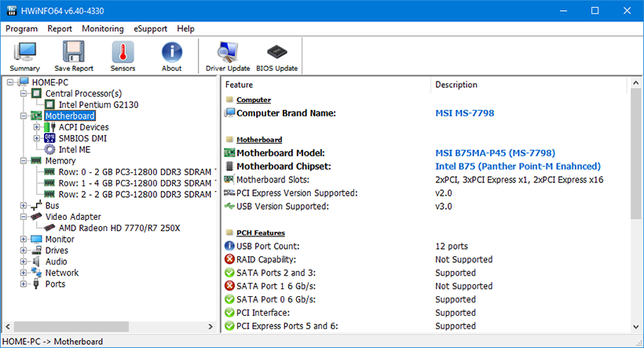Viewport: 644px width, 348px height.
Task: Select AMD Radeon HD 7770/R7 250X entry
Action: point(119,228)
